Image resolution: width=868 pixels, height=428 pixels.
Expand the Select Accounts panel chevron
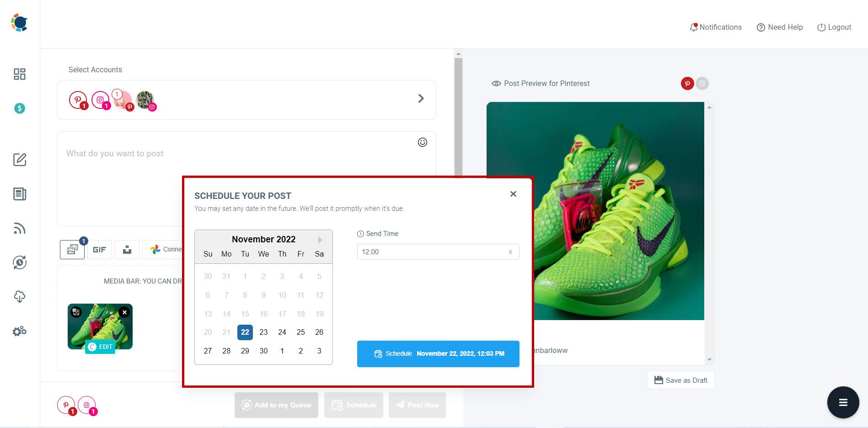[x=420, y=98]
